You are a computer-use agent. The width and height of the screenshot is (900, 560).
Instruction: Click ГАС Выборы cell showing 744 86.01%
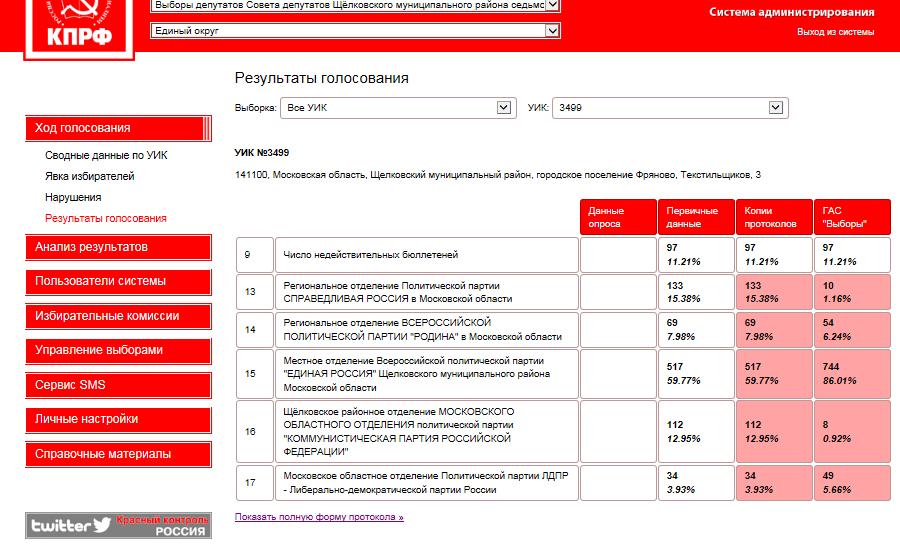852,374
